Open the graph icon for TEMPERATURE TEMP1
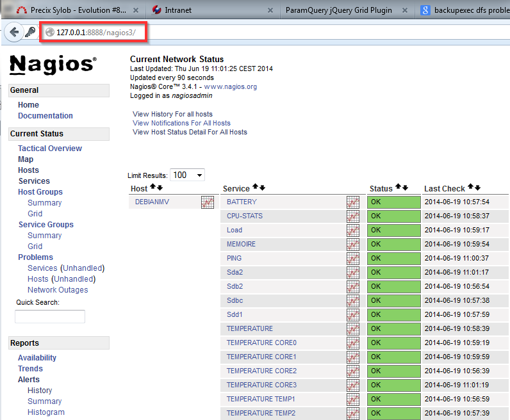The height and width of the screenshot is (420, 510). (353, 400)
